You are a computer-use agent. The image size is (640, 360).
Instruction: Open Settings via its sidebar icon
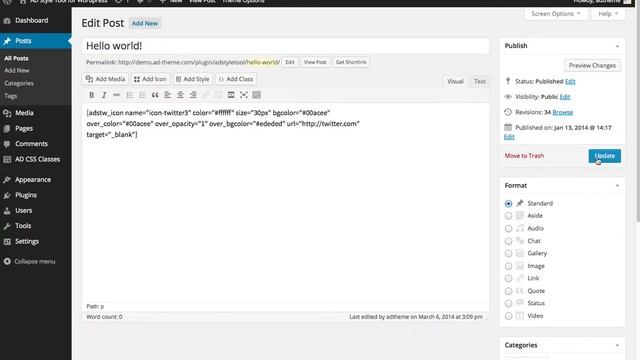[x=7, y=241]
